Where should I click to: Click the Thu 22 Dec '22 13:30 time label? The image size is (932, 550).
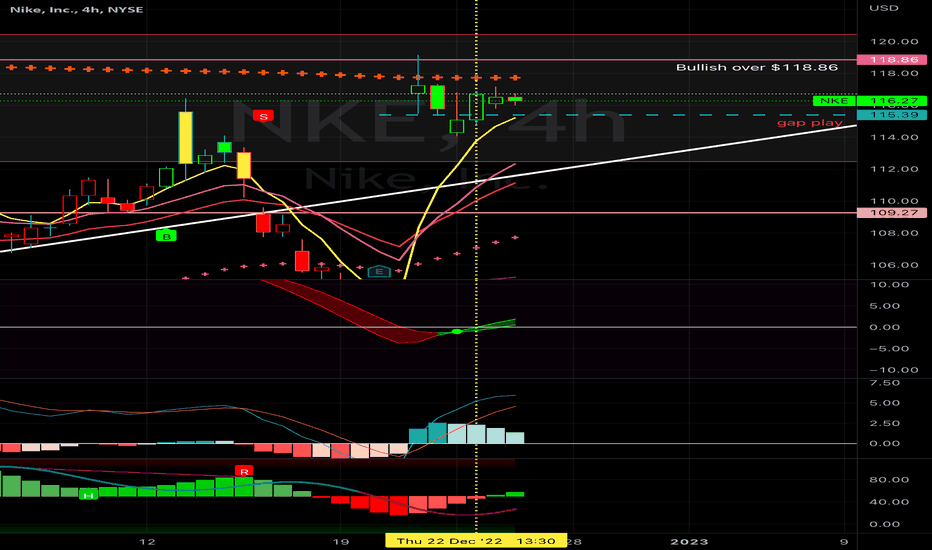[x=476, y=540]
